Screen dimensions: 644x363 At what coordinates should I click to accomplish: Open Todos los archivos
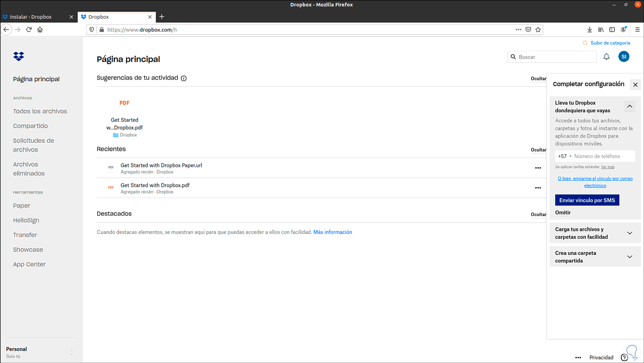[x=40, y=111]
